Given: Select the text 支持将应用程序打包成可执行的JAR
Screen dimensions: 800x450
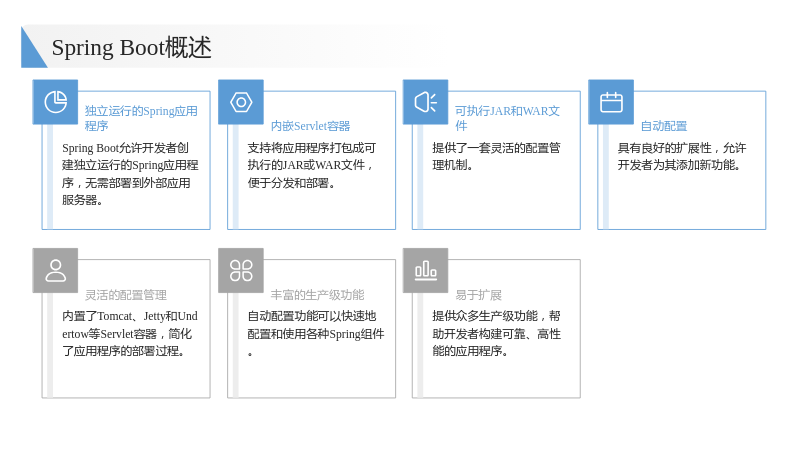Looking at the screenshot, I should 311,165.
